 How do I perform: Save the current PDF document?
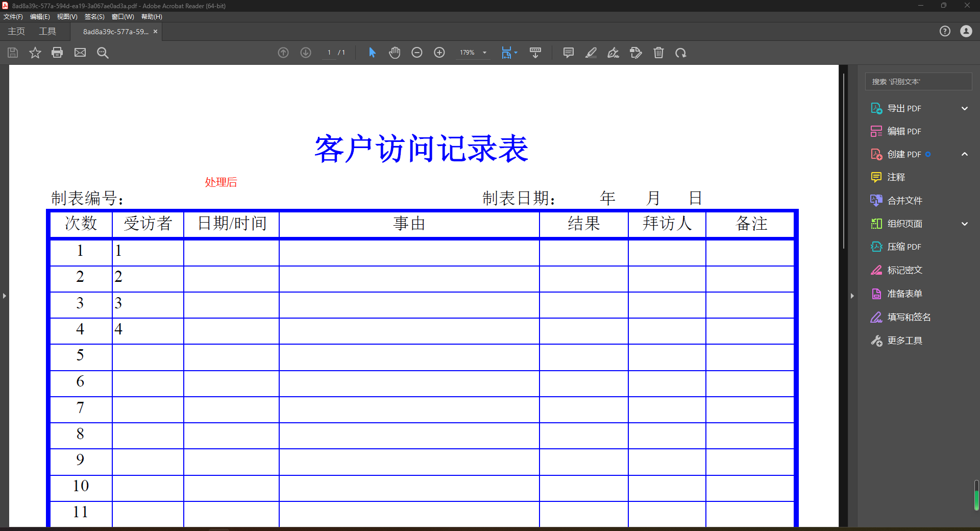(x=12, y=53)
